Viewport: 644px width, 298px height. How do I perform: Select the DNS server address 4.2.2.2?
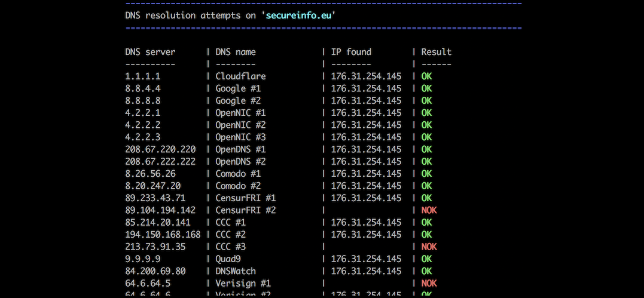click(x=143, y=125)
